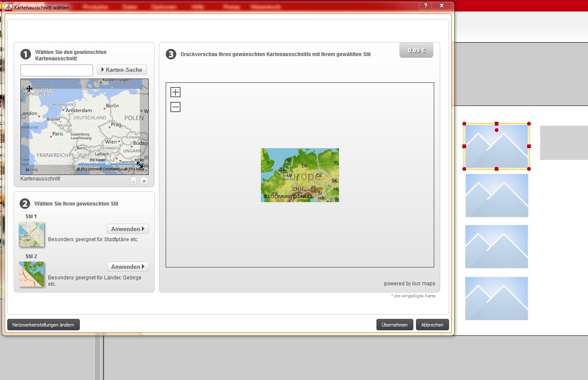Select the Stil 1 city map thumbnail

(31, 234)
